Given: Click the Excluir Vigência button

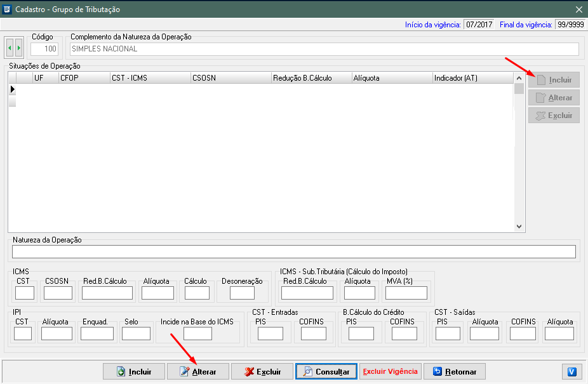Looking at the screenshot, I should pos(390,371).
